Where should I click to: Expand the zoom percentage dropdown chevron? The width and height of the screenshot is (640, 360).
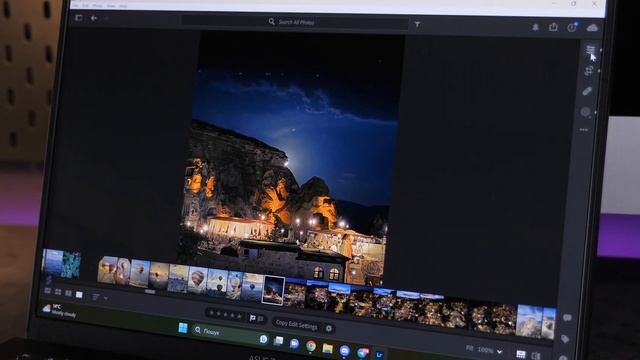pos(500,352)
